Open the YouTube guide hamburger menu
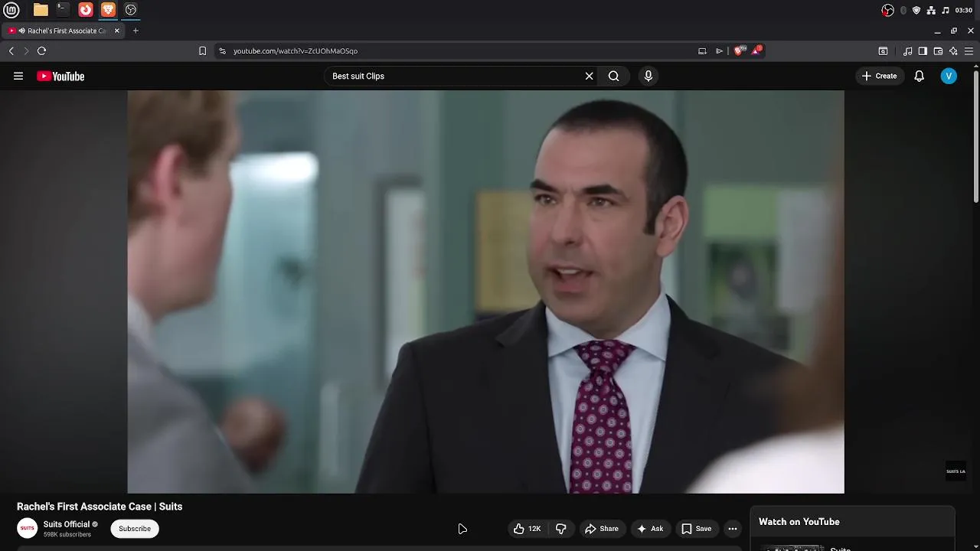This screenshot has height=551, width=980. tap(18, 76)
